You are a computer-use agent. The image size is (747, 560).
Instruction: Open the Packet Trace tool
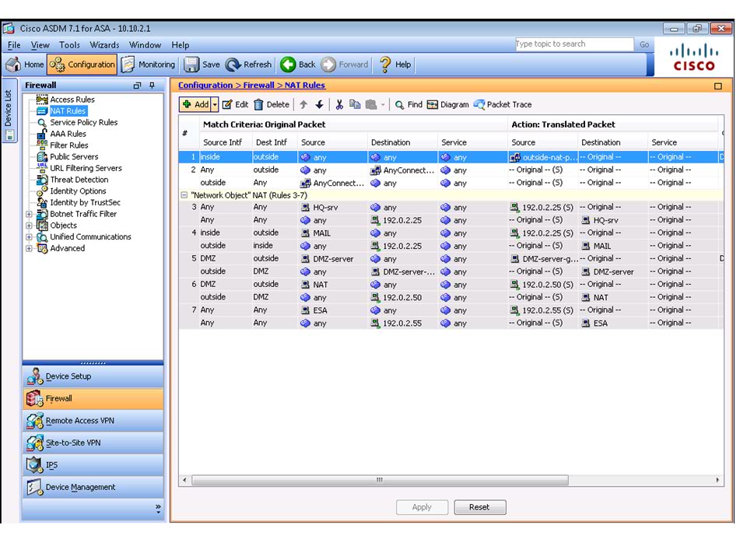503,104
